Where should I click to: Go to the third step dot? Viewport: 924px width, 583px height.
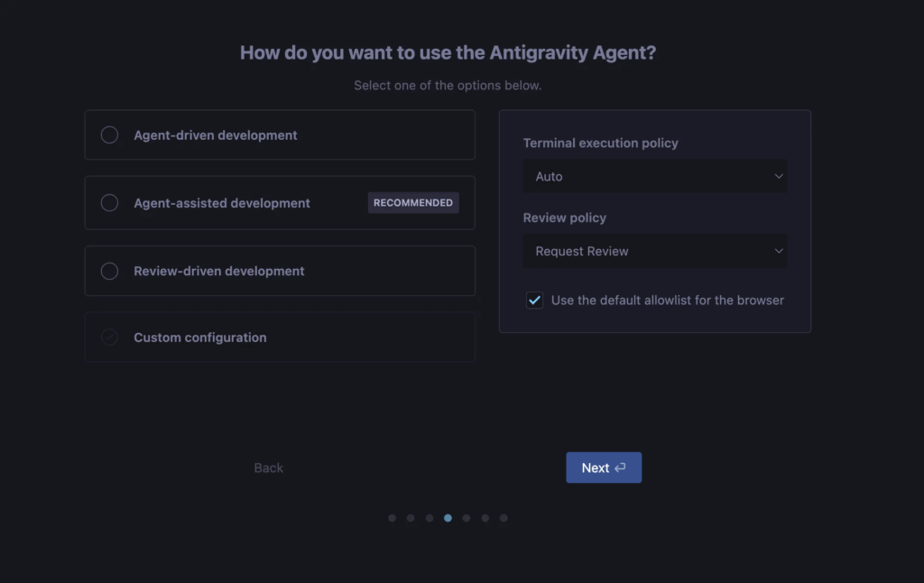click(430, 518)
